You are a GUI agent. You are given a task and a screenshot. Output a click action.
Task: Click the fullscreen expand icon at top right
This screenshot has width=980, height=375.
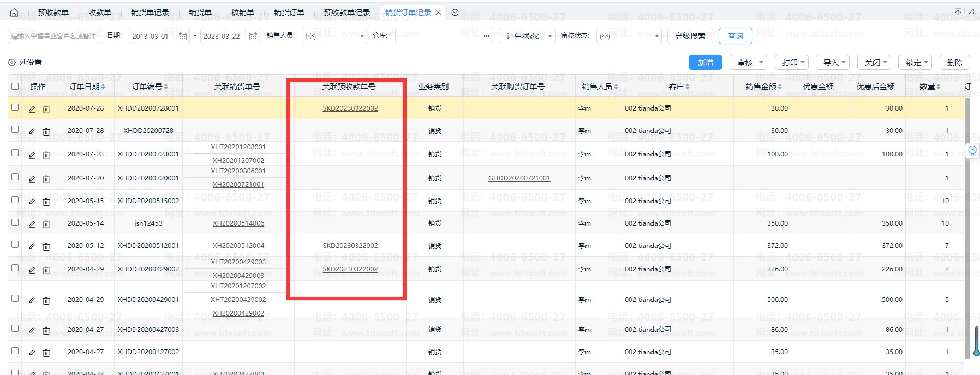[x=971, y=11]
